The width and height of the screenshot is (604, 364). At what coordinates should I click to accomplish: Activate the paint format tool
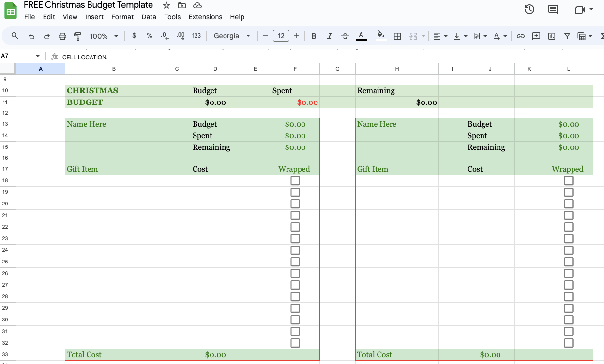(x=77, y=36)
